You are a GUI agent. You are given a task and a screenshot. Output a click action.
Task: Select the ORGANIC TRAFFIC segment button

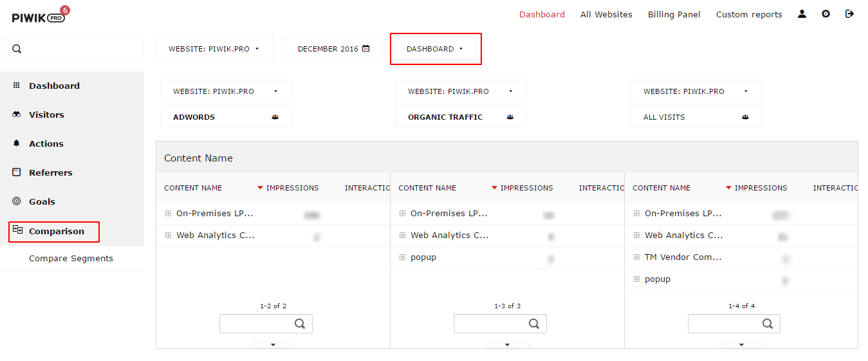pos(461,117)
